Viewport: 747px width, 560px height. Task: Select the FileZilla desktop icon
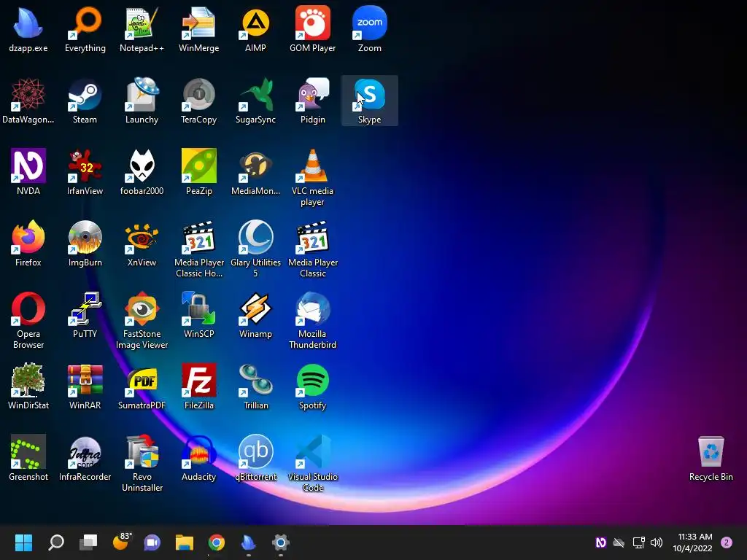pos(198,386)
